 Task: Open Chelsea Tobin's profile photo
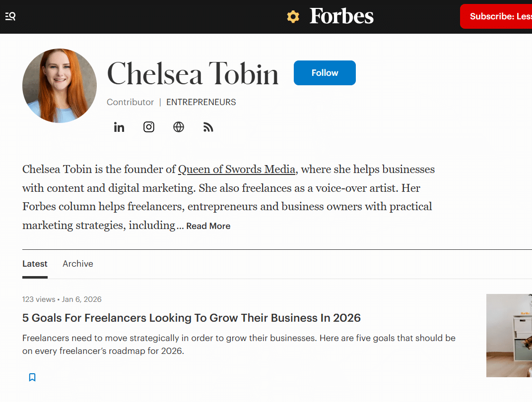pyautogui.click(x=60, y=86)
